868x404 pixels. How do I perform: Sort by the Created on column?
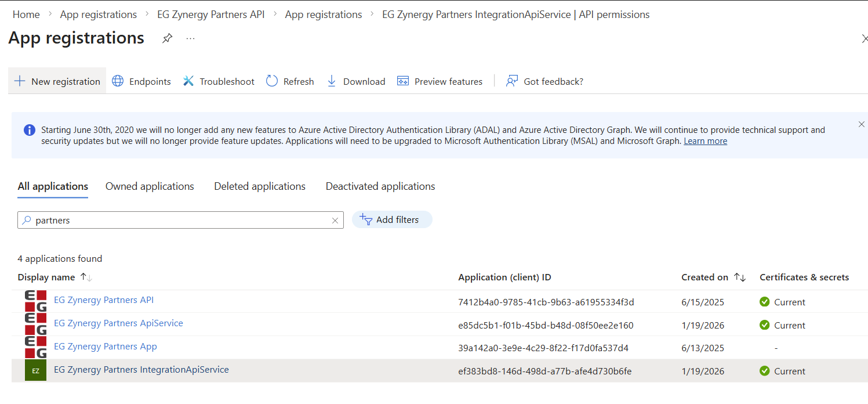(x=714, y=277)
